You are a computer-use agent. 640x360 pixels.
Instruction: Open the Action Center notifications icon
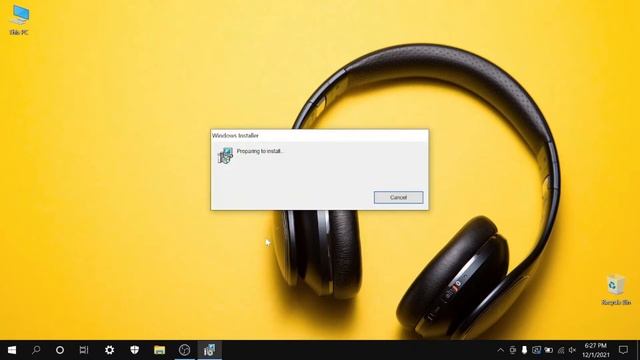click(623, 350)
